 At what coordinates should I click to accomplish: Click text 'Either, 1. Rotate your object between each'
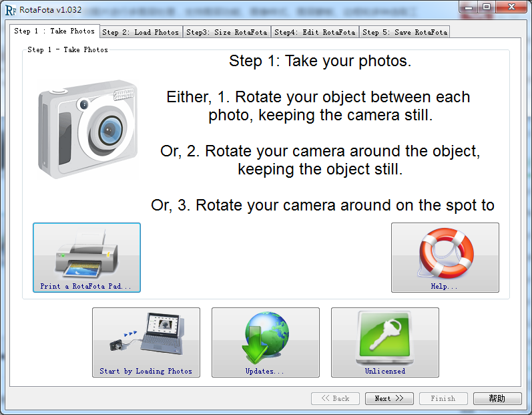(x=318, y=97)
